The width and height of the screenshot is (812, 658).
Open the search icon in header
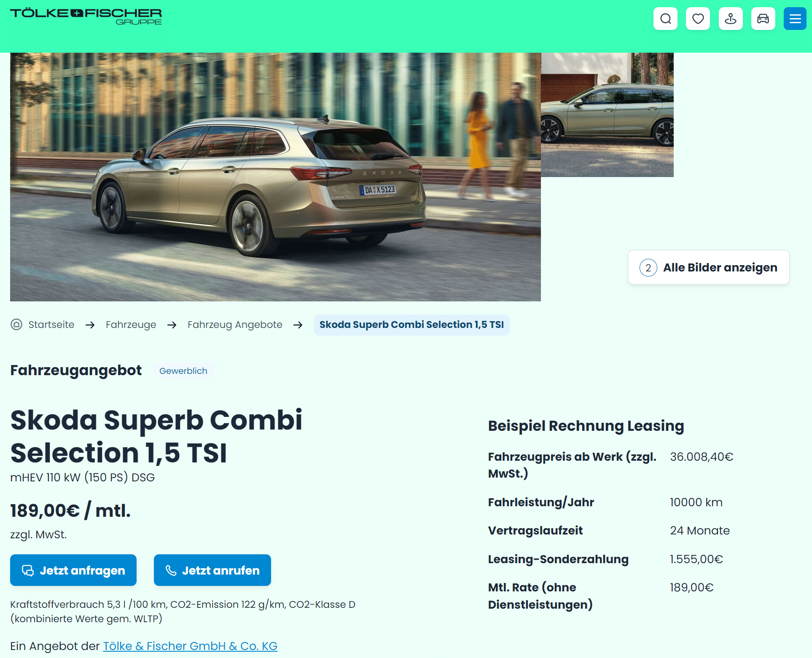(x=665, y=19)
